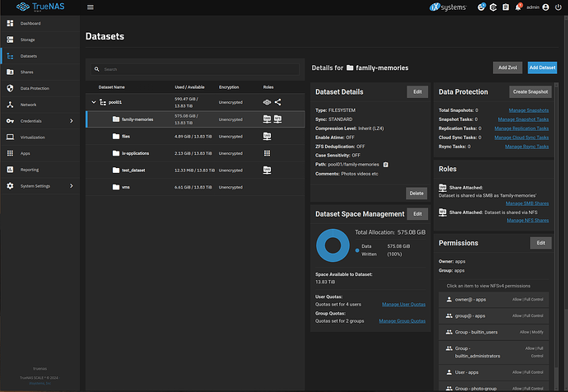Open the jobs clipboard icon
Image resolution: width=568 pixels, height=392 pixels.
(x=505, y=7)
